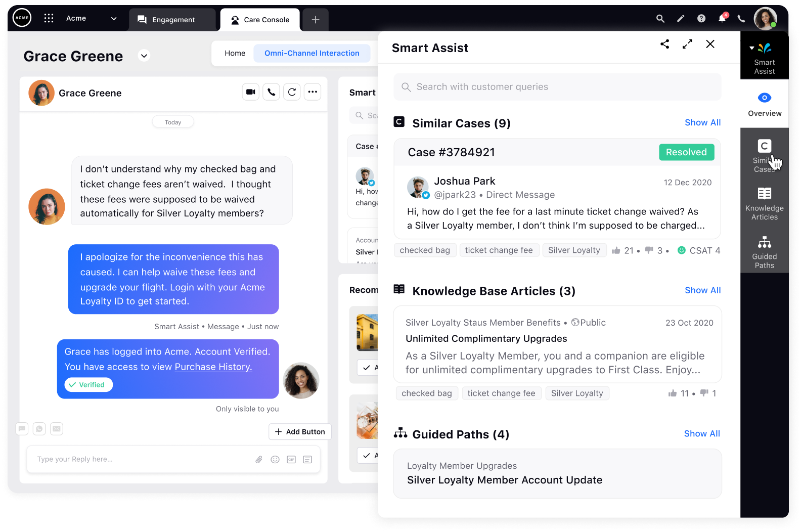Click the ACME logo in top bar

22,18
